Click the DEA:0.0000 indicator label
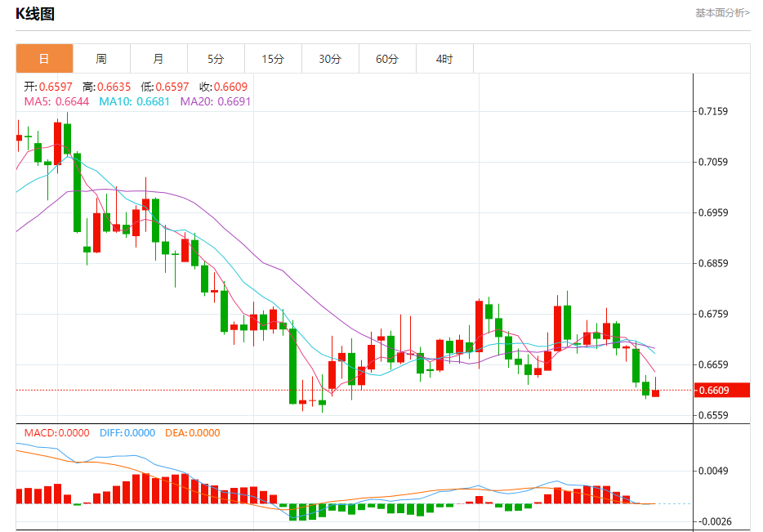The image size is (763, 532). click(x=193, y=432)
